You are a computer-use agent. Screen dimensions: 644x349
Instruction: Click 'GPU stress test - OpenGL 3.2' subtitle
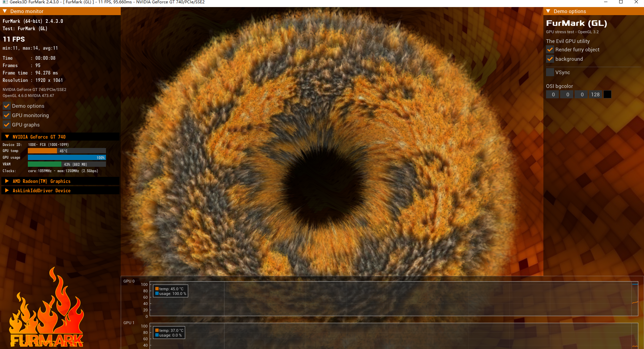point(572,32)
